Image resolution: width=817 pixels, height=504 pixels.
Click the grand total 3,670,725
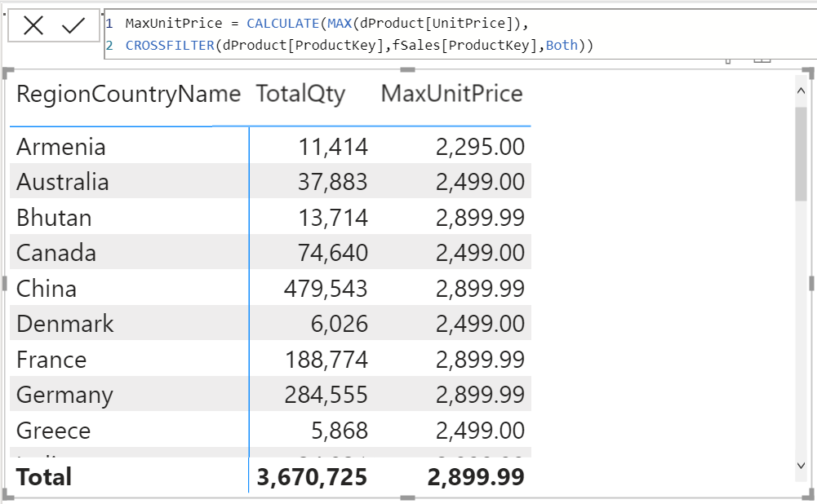(x=312, y=477)
